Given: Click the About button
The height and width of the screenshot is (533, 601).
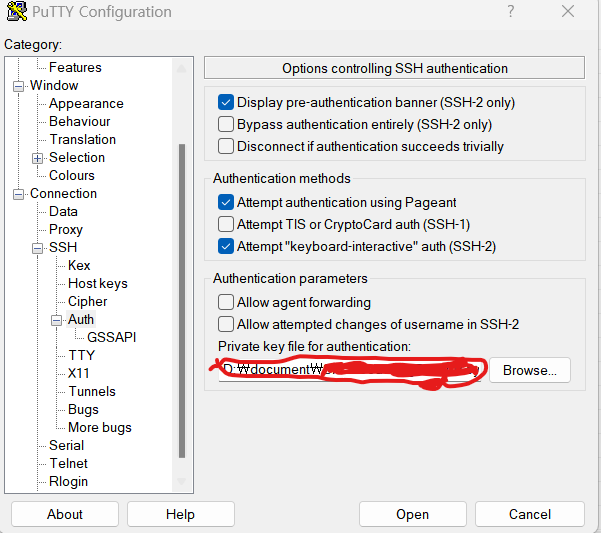Looking at the screenshot, I should 65,514.
